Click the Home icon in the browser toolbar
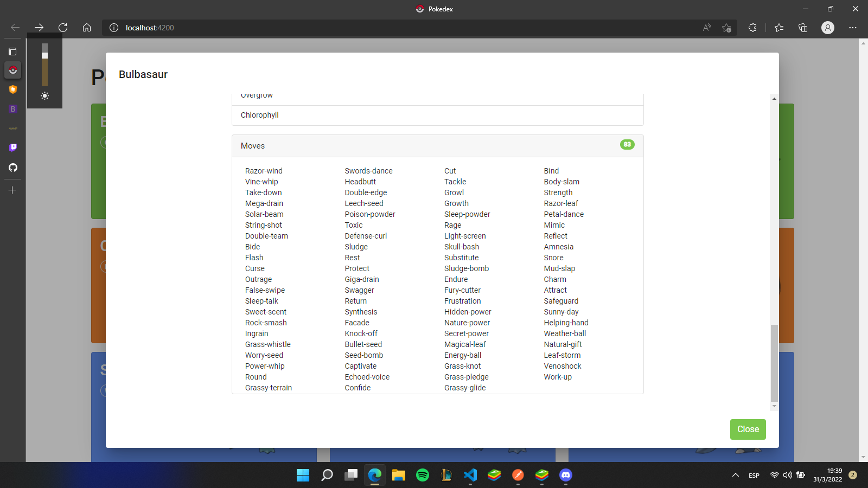 pos(87,28)
